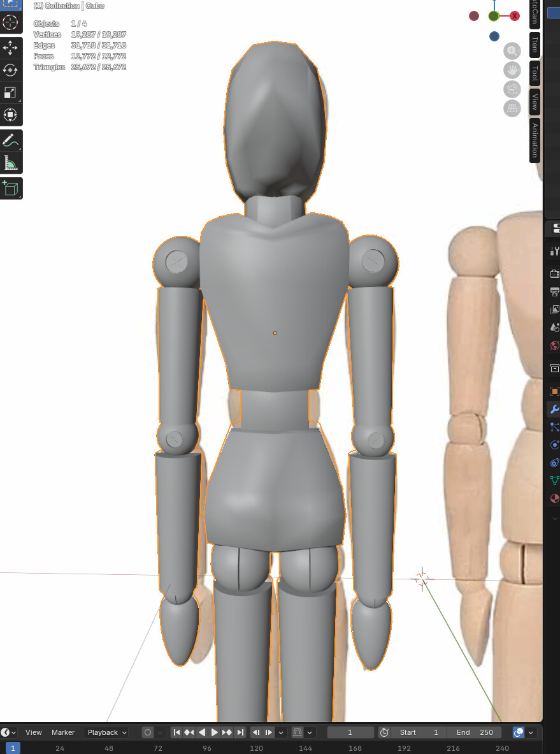Open the timeline editor type dropdown
Viewport: 560px width, 754px height.
point(9,732)
